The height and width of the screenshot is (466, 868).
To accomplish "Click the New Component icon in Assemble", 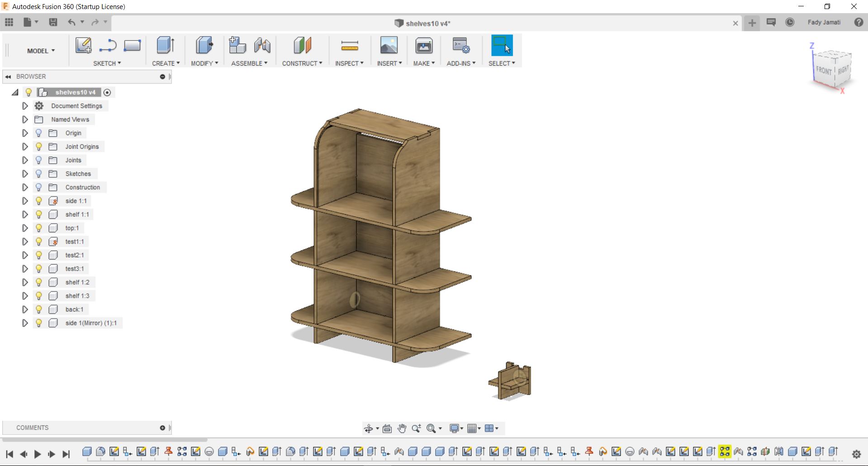I will [237, 46].
